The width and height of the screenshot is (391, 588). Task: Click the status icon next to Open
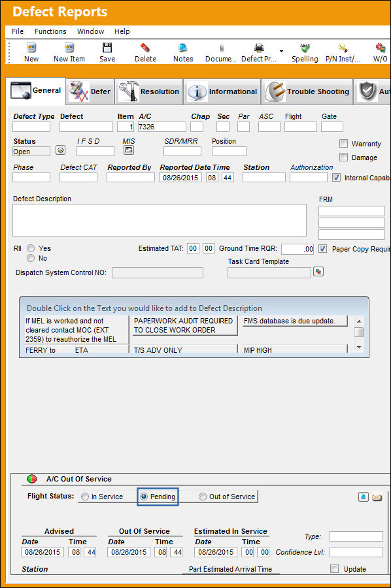pyautogui.click(x=60, y=150)
